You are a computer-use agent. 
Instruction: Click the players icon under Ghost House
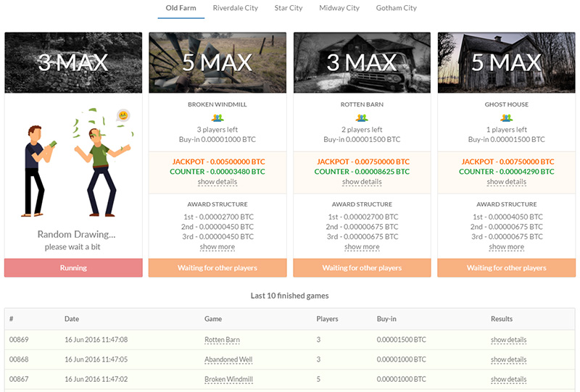point(506,118)
